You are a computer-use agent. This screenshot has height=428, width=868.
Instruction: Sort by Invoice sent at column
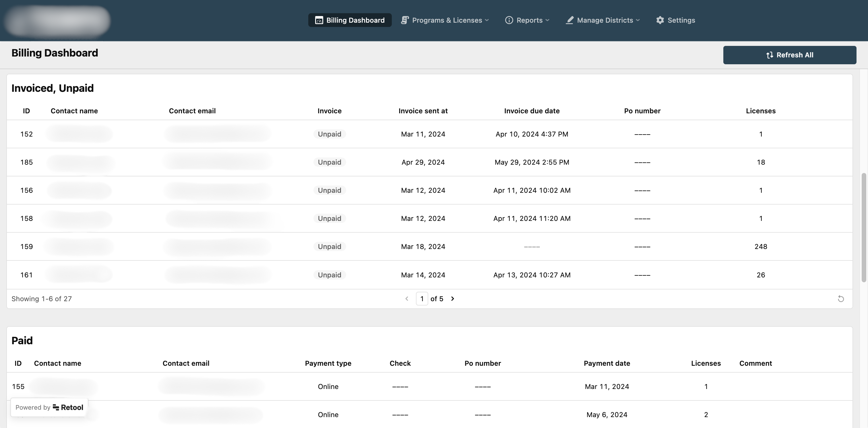pos(423,111)
